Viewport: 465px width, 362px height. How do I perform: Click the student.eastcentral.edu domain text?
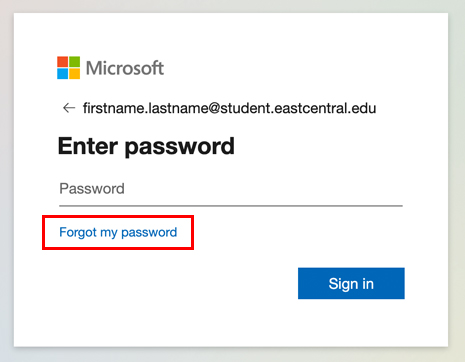[x=298, y=108]
